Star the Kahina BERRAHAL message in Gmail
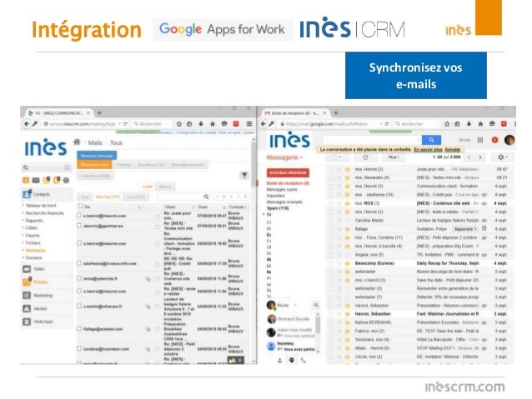532x399 pixels. 339,322
